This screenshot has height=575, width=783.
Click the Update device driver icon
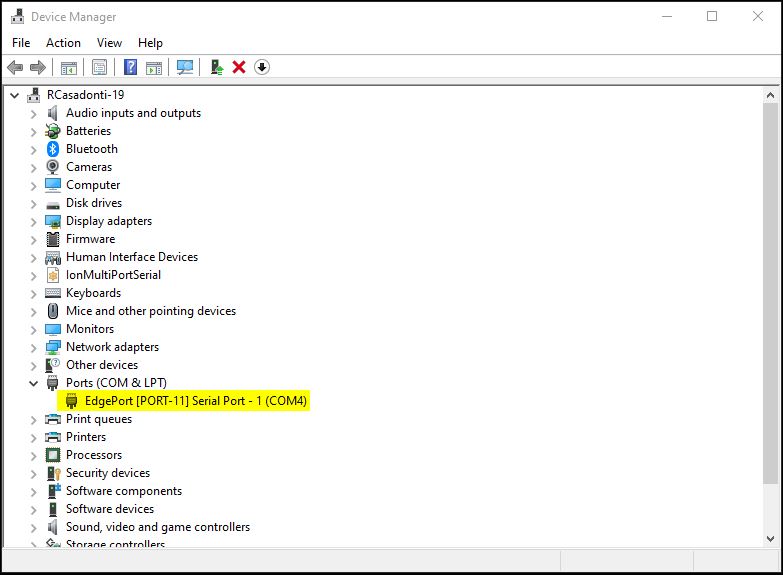pos(217,67)
